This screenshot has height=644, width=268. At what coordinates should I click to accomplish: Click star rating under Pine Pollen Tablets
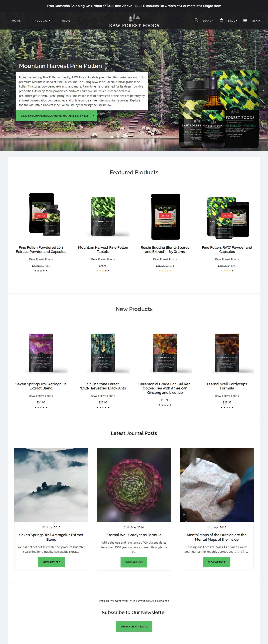tap(103, 271)
